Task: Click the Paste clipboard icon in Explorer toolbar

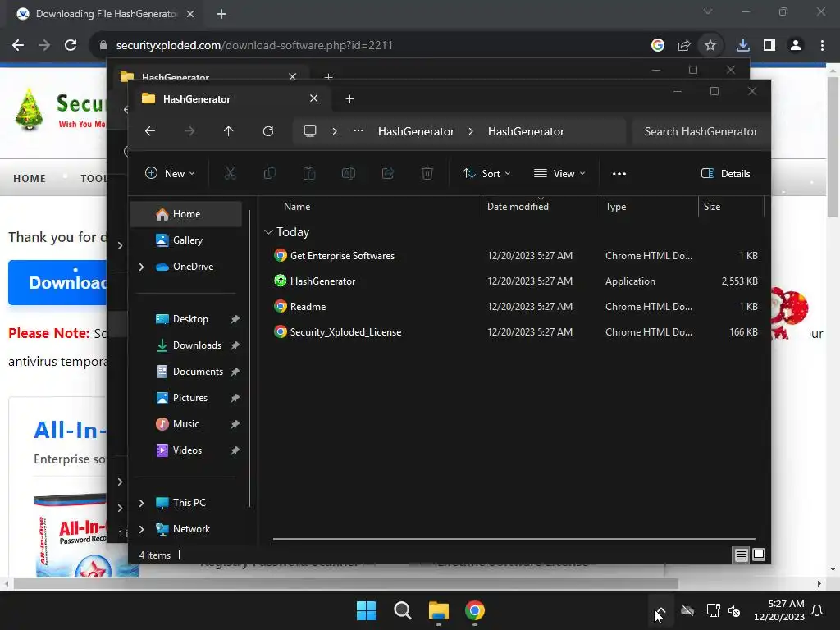Action: (x=309, y=174)
